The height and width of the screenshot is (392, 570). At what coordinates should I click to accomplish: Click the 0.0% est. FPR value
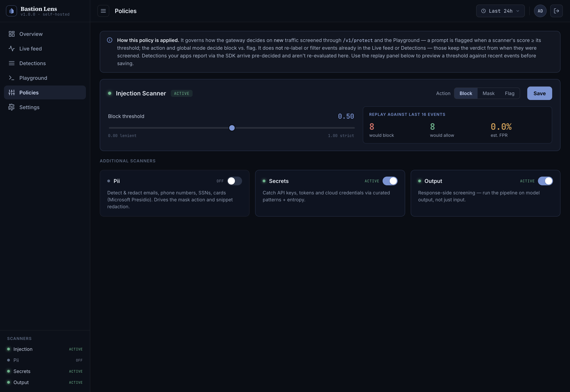(501, 127)
